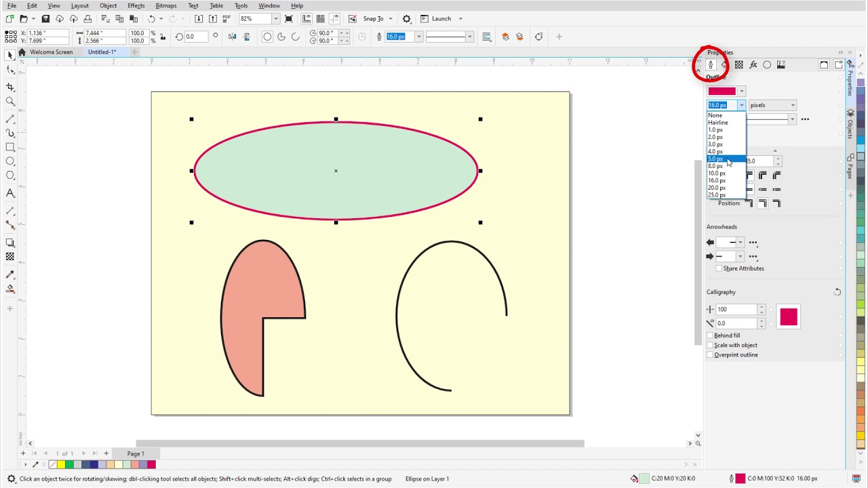The height and width of the screenshot is (488, 868).
Task: Select the Shape edit tool
Action: pyautogui.click(x=10, y=69)
